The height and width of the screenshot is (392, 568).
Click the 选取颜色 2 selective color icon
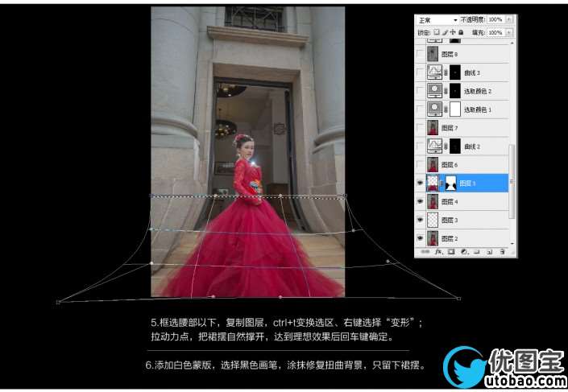pyautogui.click(x=435, y=91)
